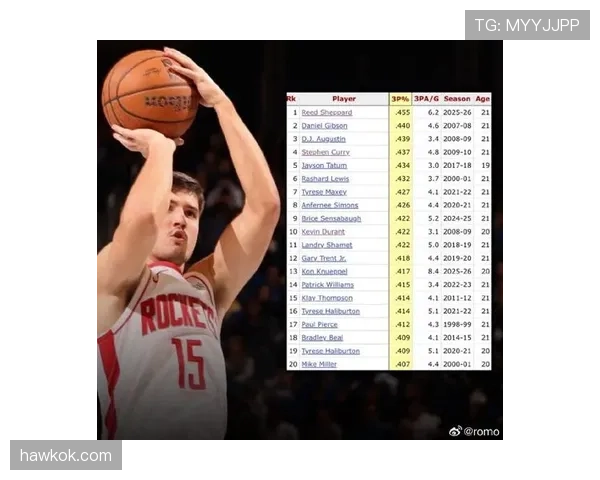The width and height of the screenshot is (600, 480).
Task: Open the Reed Sheppard player link
Action: coord(326,113)
